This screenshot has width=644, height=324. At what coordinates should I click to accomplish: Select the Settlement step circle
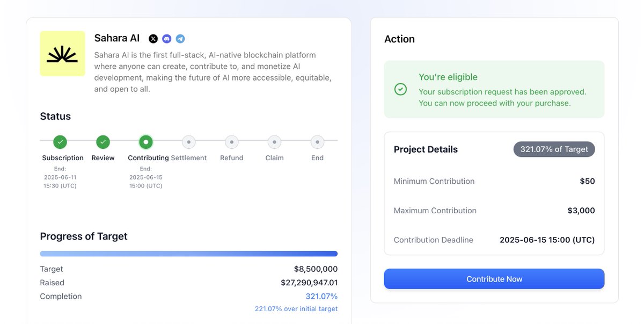(x=188, y=142)
